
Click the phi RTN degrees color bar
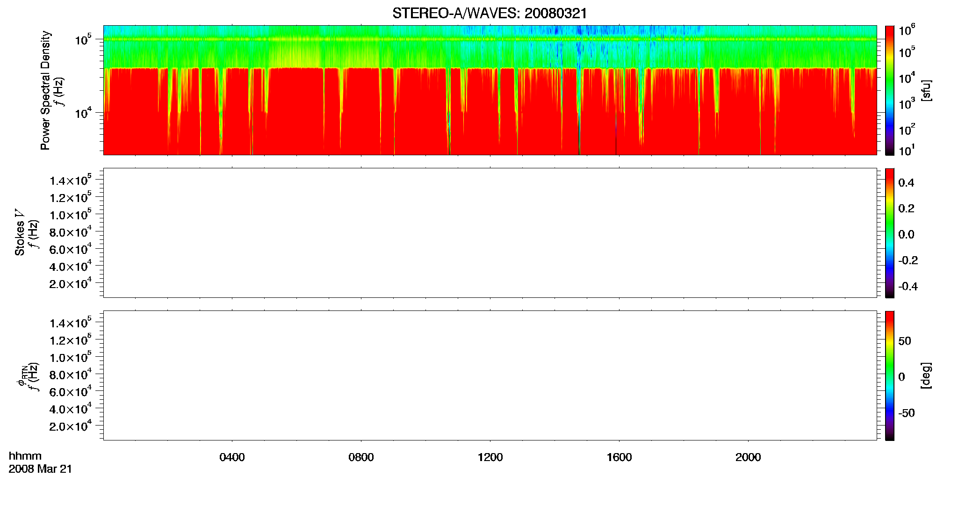(890, 375)
